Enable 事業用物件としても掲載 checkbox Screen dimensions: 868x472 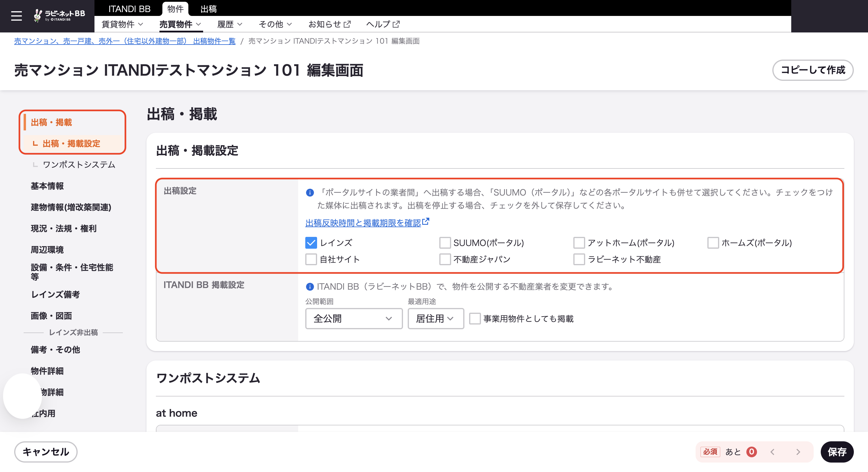[475, 319]
